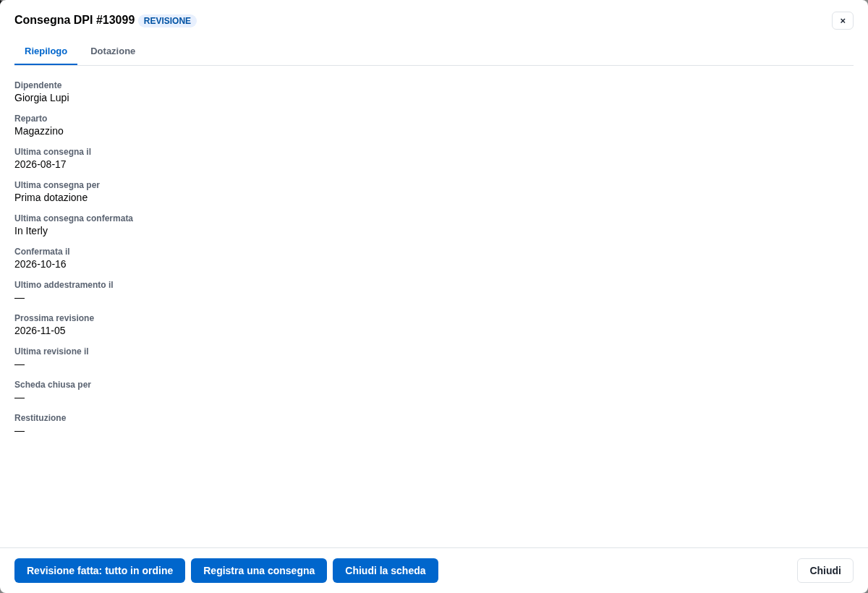Click the Magazzino department value
The image size is (868, 593).
tap(39, 131)
